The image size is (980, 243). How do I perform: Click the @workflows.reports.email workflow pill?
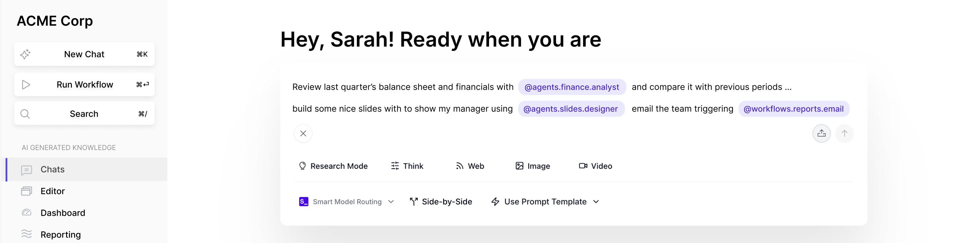tap(794, 109)
